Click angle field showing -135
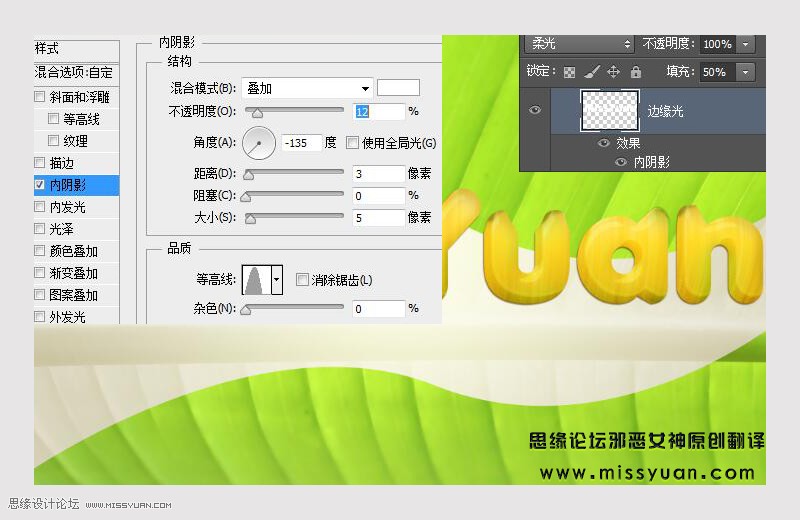 pos(302,143)
